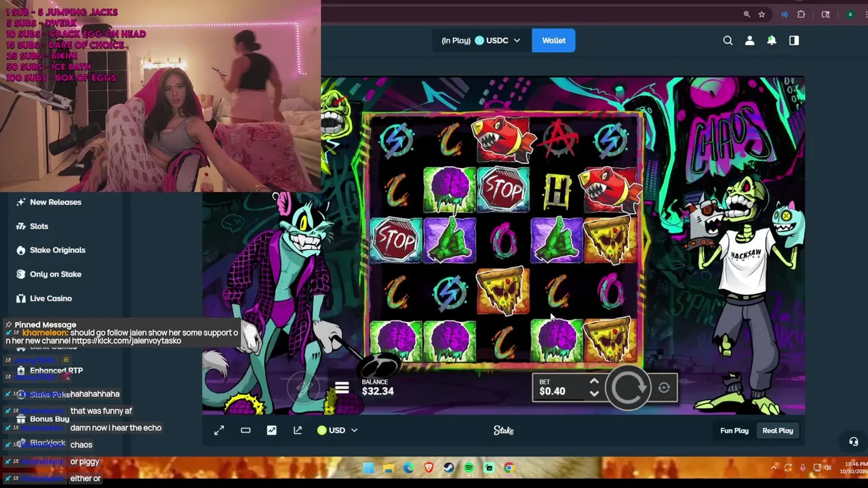Viewport: 868px width, 488px height.
Task: Open Chrome from taskbar
Action: 509,468
